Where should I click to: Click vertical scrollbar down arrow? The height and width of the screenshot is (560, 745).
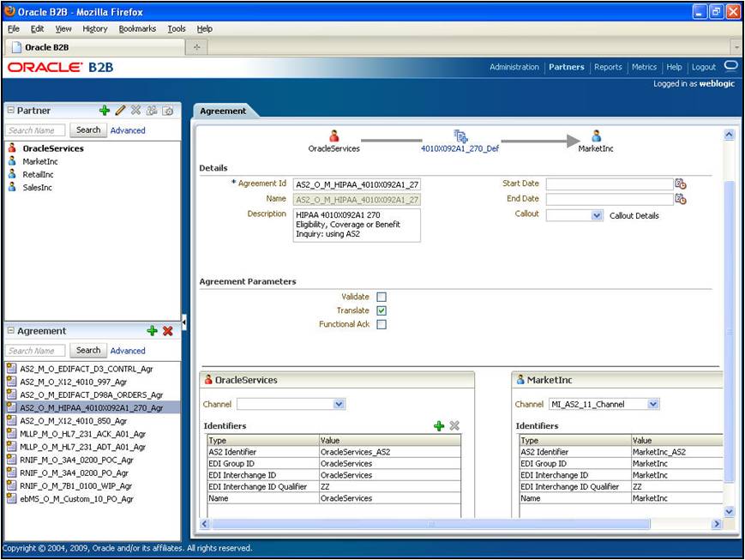pyautogui.click(x=729, y=511)
